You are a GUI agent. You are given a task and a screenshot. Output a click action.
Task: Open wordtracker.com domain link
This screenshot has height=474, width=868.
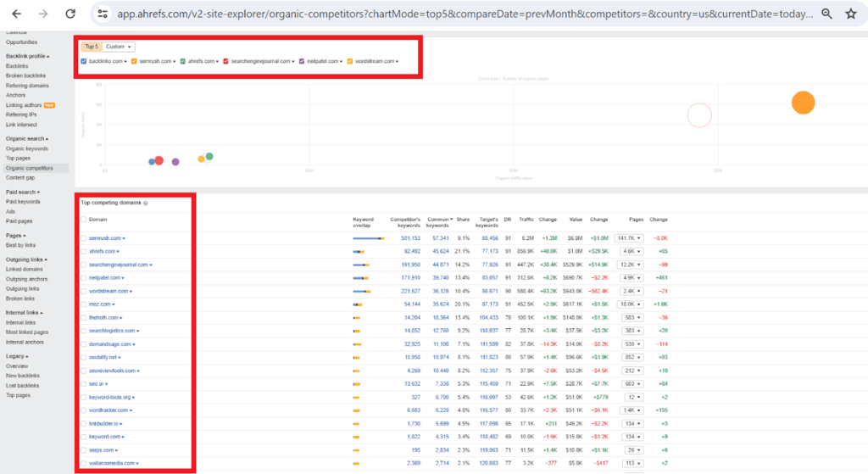tap(108, 410)
